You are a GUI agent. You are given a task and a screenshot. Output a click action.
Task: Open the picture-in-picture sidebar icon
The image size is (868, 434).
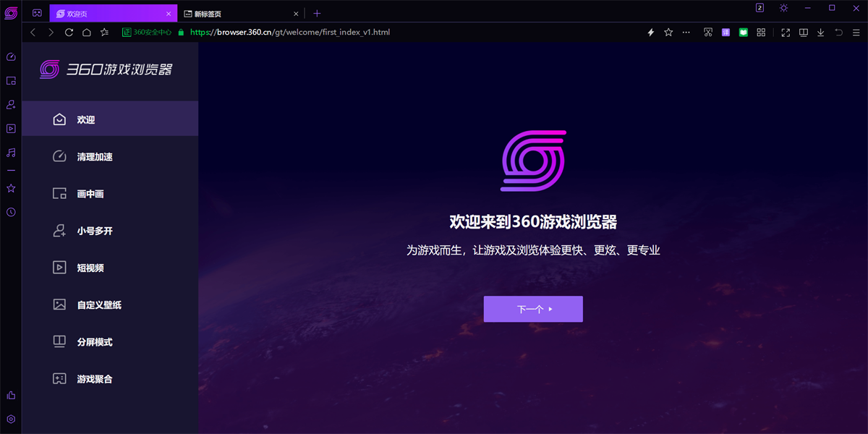click(x=10, y=80)
